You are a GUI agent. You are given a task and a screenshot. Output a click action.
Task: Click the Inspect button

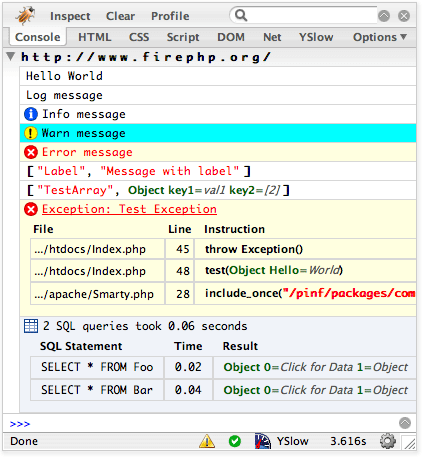(x=70, y=16)
